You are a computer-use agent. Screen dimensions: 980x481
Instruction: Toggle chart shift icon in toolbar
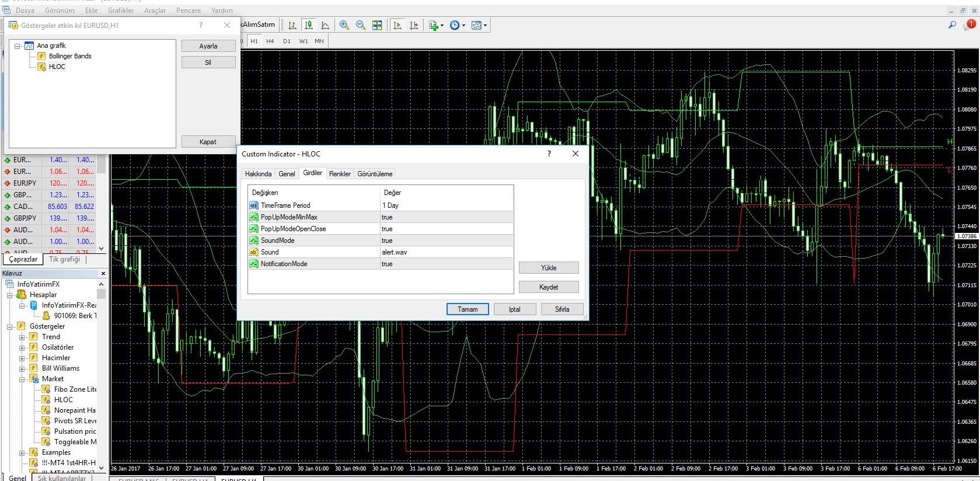pos(414,25)
